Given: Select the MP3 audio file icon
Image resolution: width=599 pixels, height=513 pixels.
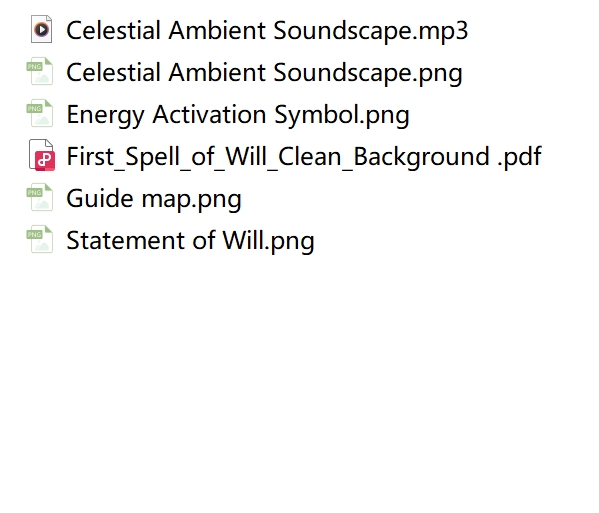Looking at the screenshot, I should click(41, 29).
